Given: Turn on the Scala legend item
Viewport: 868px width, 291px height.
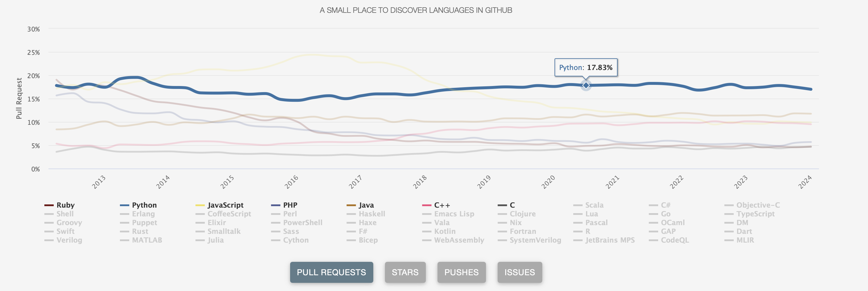Looking at the screenshot, I should [594, 205].
